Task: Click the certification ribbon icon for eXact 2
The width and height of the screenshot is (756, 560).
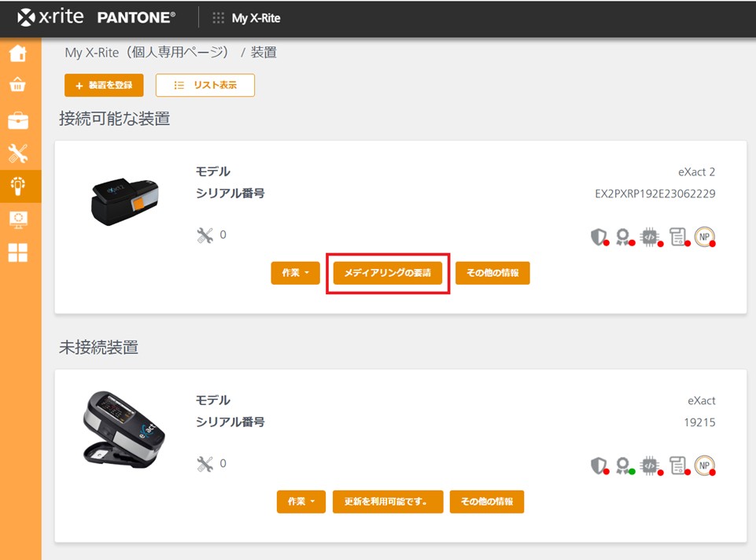Action: point(625,237)
